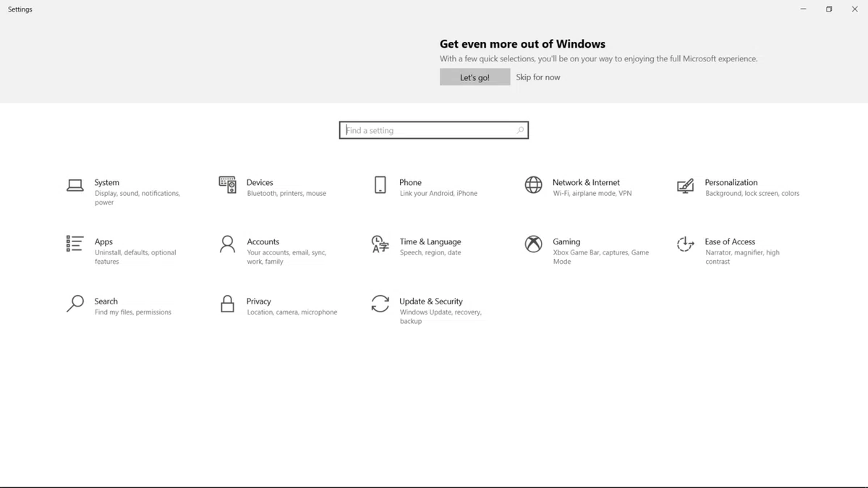Select the Apps title text
The width and height of the screenshot is (868, 488).
pos(103,242)
